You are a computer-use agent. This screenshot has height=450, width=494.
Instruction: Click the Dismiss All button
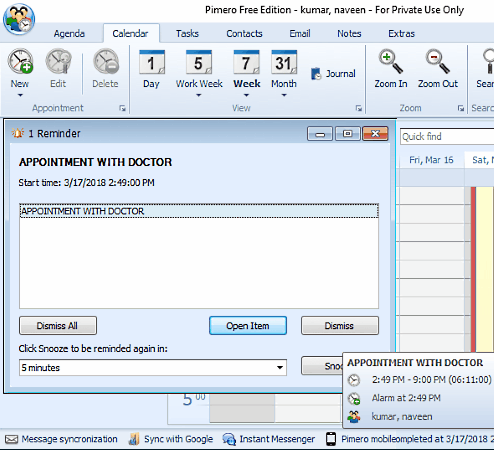(x=58, y=326)
